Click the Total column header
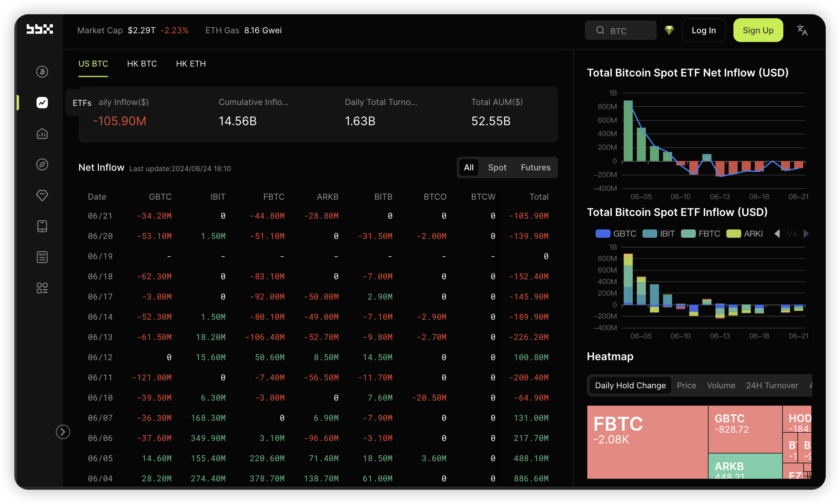 [x=539, y=197]
